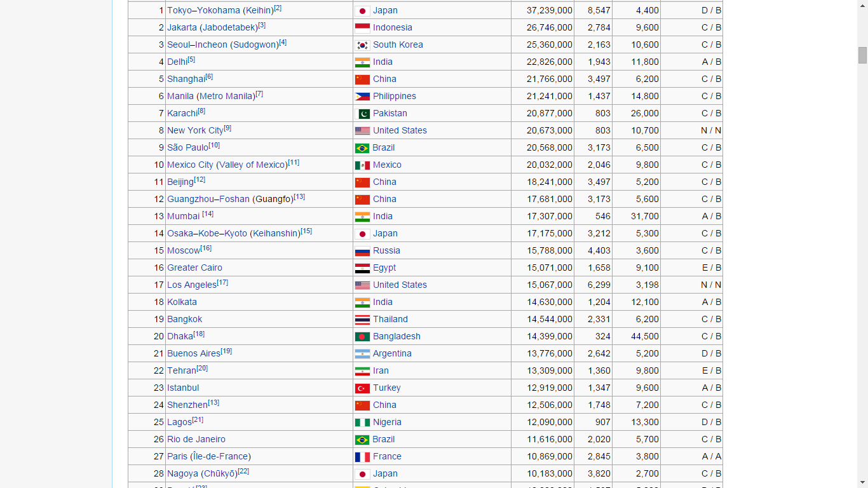The width and height of the screenshot is (868, 488).
Task: Select the population value 37,239,000
Action: point(550,11)
